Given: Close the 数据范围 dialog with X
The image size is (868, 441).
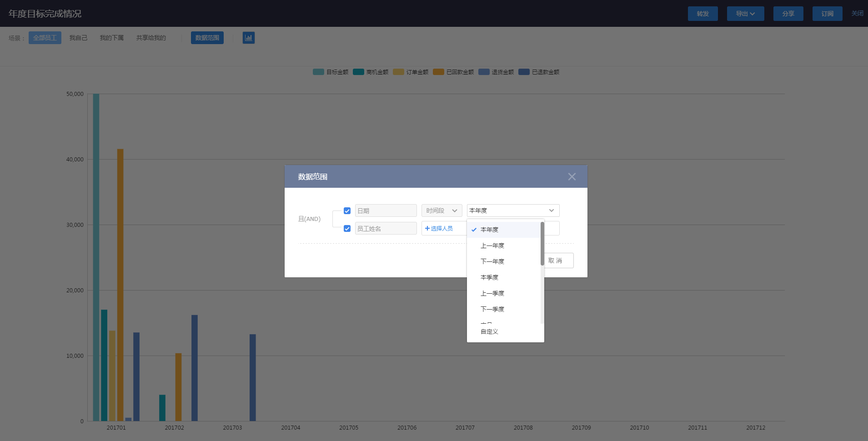Looking at the screenshot, I should click(572, 177).
